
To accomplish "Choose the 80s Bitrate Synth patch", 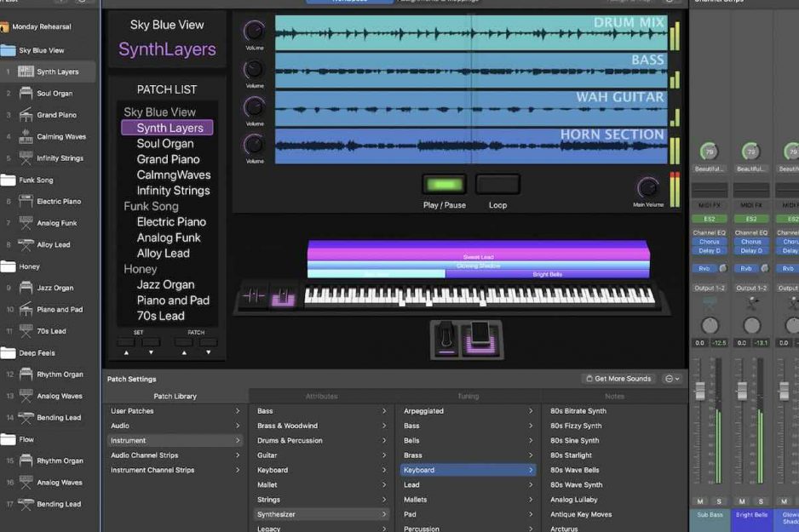I will 578,411.
